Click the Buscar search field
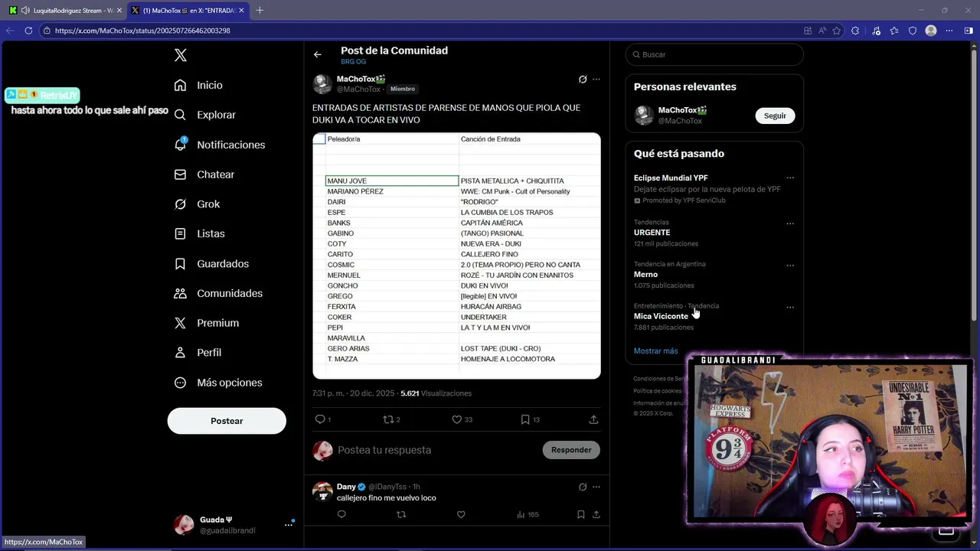This screenshot has width=980, height=551. click(x=714, y=54)
